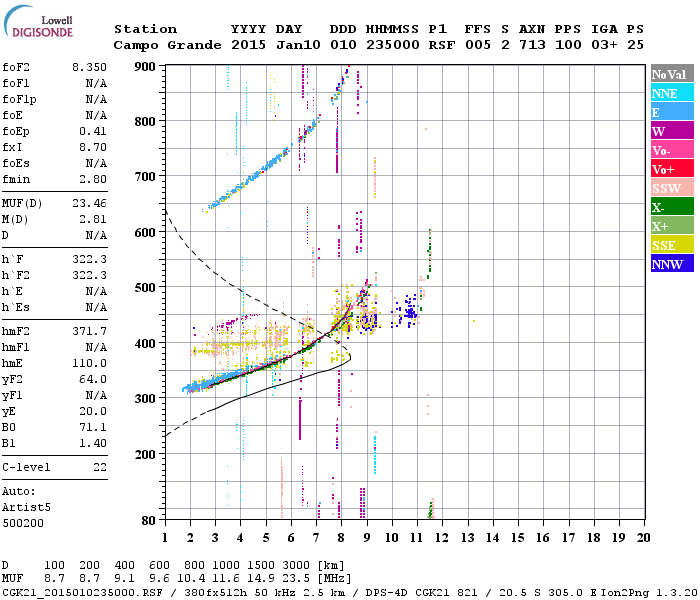700x600 pixels.
Task: Click the 900 km height axis label
Action: 145,67
